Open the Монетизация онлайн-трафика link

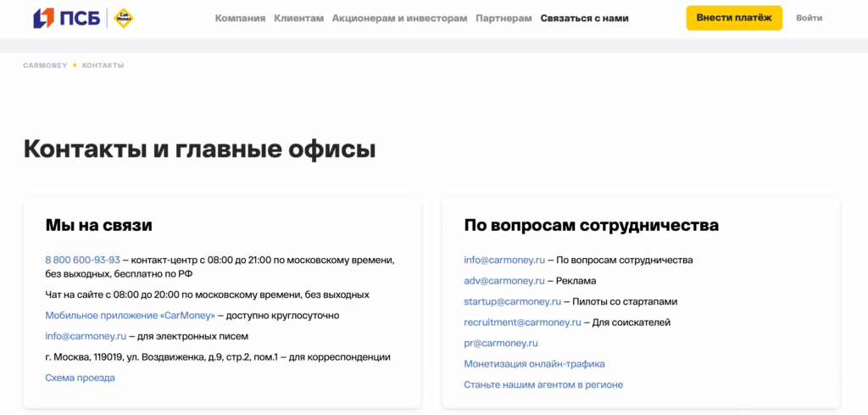pyautogui.click(x=534, y=364)
